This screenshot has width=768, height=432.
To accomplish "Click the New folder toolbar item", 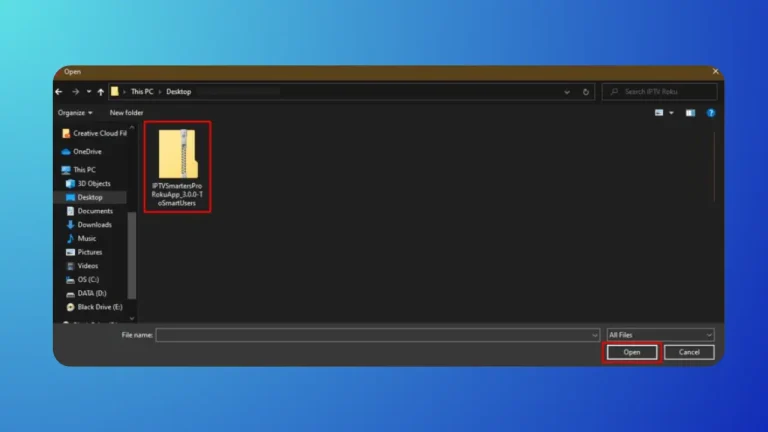I will pos(126,113).
